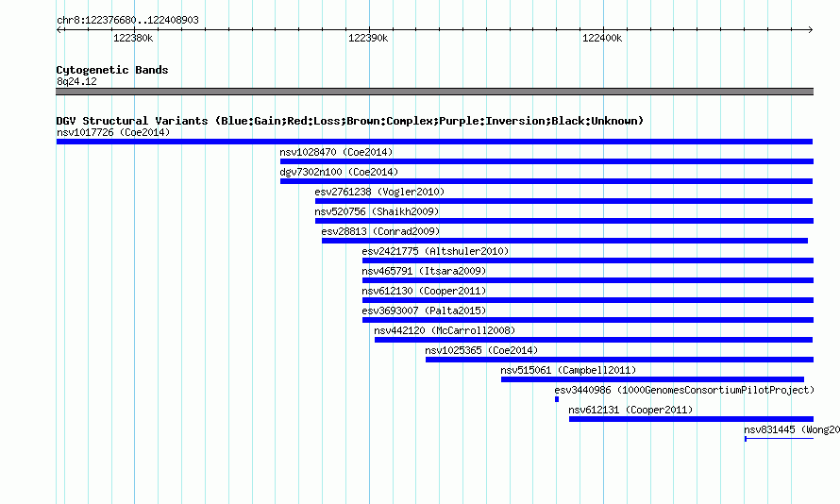Open the nsv442120 (McCarroll2008) label
Image resolution: width=840 pixels, height=504 pixels.
click(x=445, y=330)
